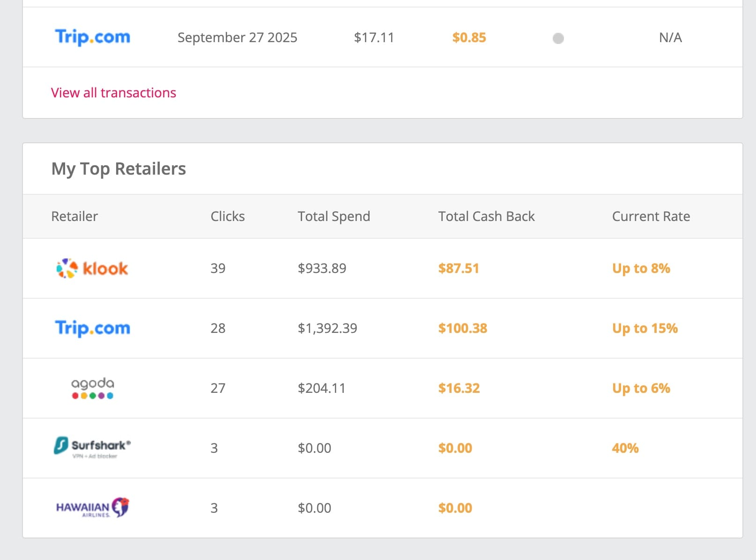
Task: Open Trip.com's Up to 15% rate
Action: (x=645, y=328)
